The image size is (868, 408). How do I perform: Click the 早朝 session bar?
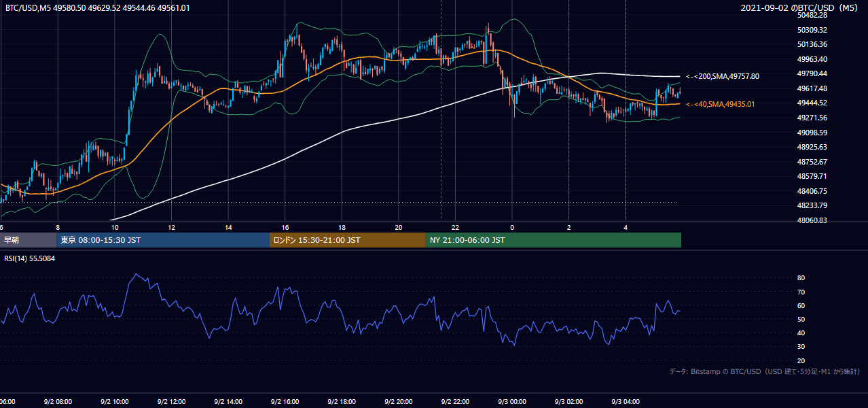28,240
